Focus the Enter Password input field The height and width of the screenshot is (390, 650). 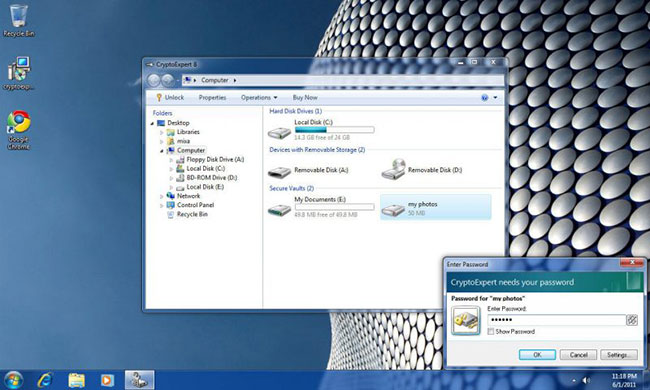pos(556,320)
